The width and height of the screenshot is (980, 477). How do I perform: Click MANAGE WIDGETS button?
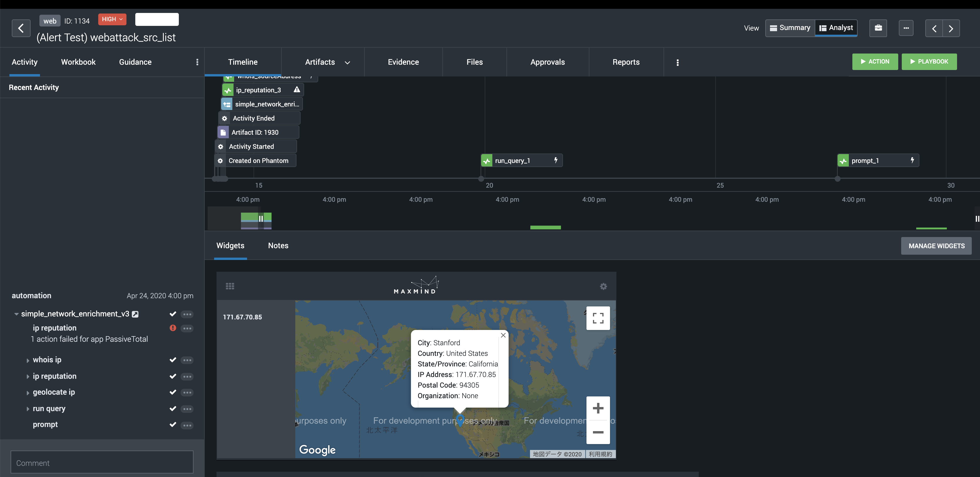(936, 246)
